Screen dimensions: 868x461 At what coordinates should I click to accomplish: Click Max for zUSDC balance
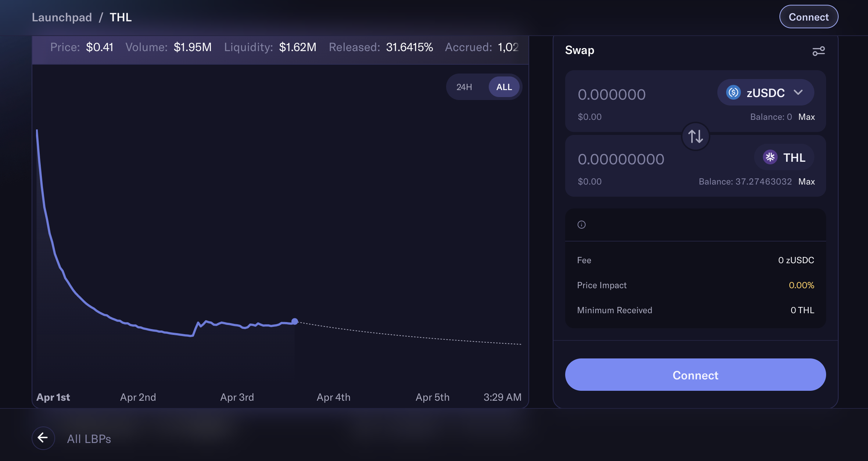pos(806,117)
